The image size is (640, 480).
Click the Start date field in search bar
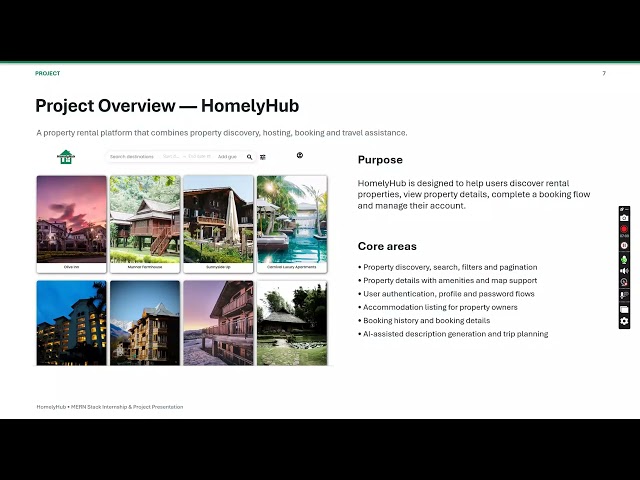click(171, 157)
